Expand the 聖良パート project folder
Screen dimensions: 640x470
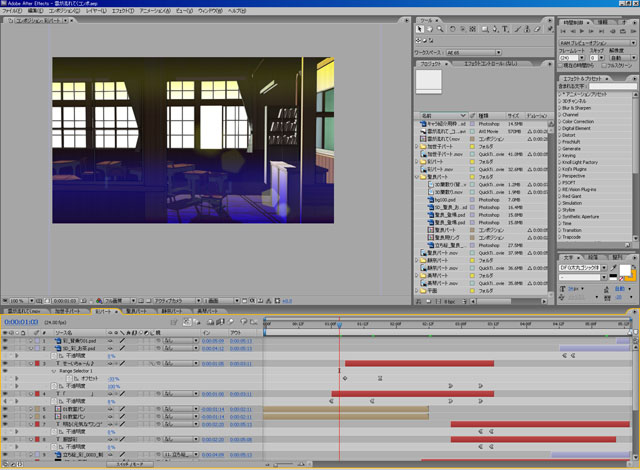(417, 177)
